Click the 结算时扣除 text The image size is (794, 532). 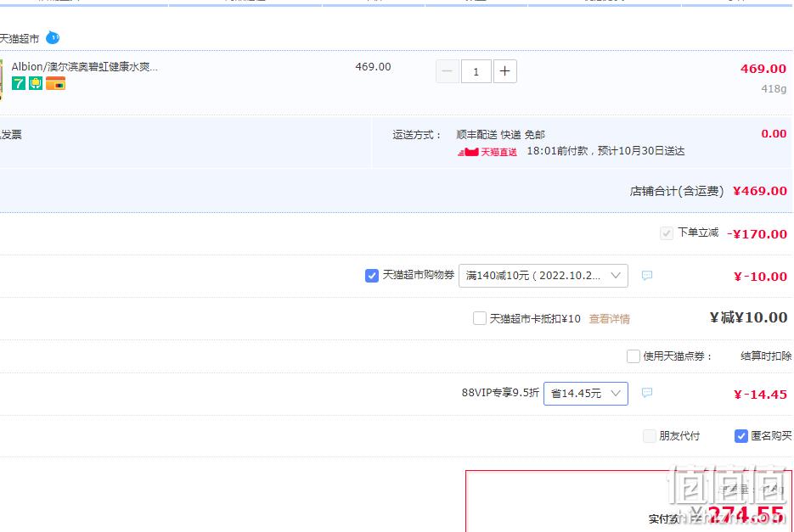pyautogui.click(x=766, y=356)
